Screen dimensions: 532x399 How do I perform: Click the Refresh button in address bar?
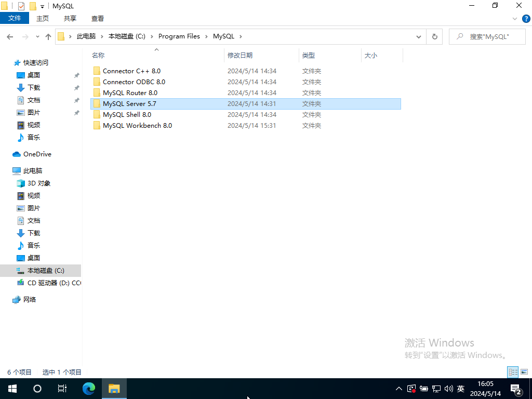(x=434, y=37)
